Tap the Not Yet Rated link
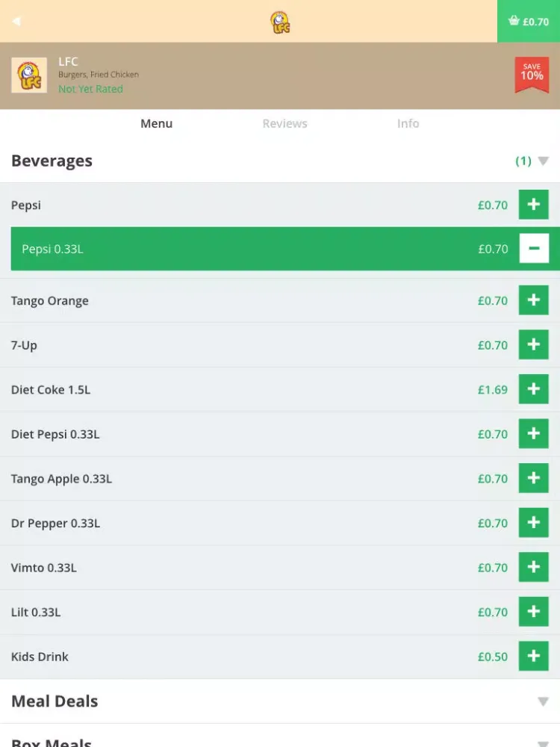This screenshot has width=560, height=747. [90, 89]
